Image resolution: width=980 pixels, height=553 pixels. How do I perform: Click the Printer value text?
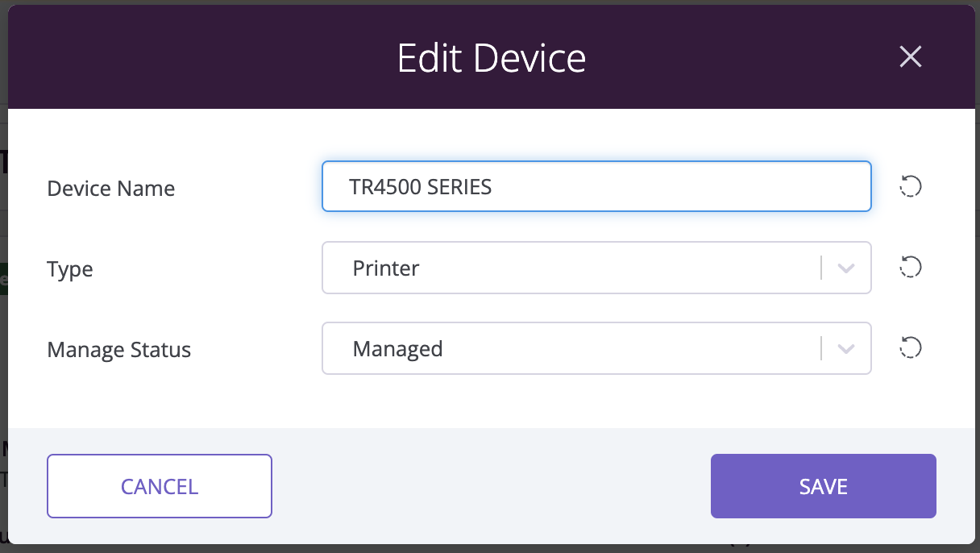[386, 268]
